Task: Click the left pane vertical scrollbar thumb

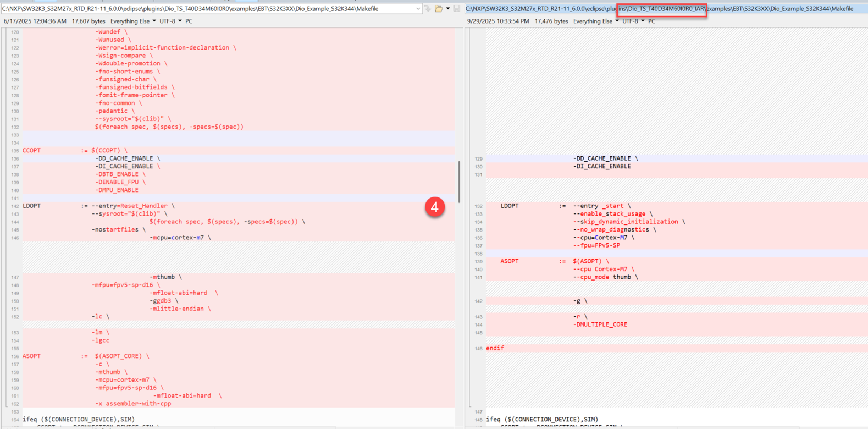Action: 459,182
